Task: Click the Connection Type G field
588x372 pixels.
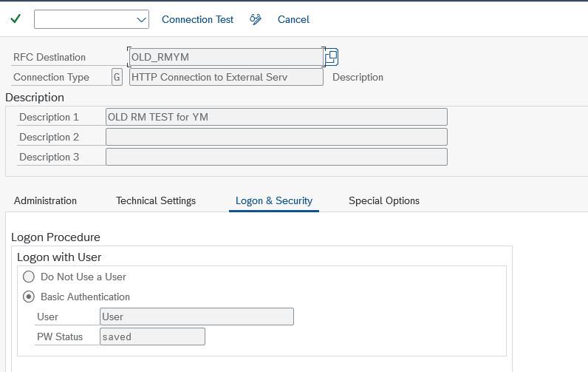Action: click(x=117, y=77)
